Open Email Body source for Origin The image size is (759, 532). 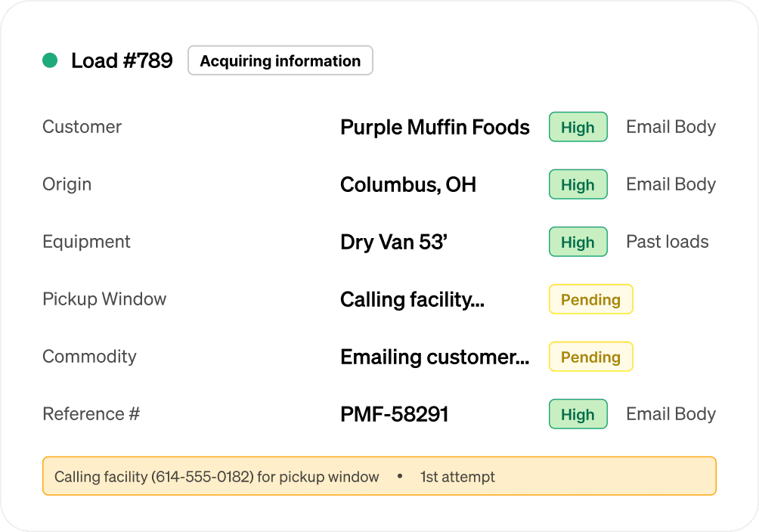click(x=671, y=184)
